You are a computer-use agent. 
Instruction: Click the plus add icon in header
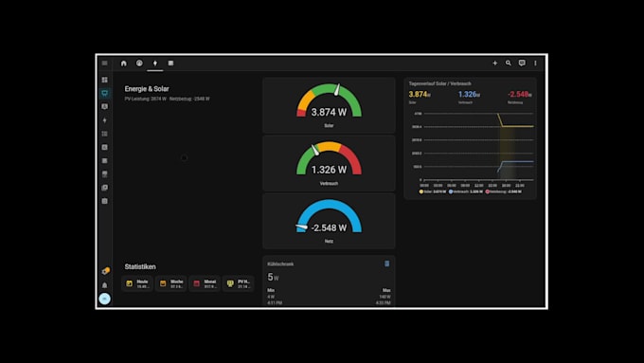495,63
